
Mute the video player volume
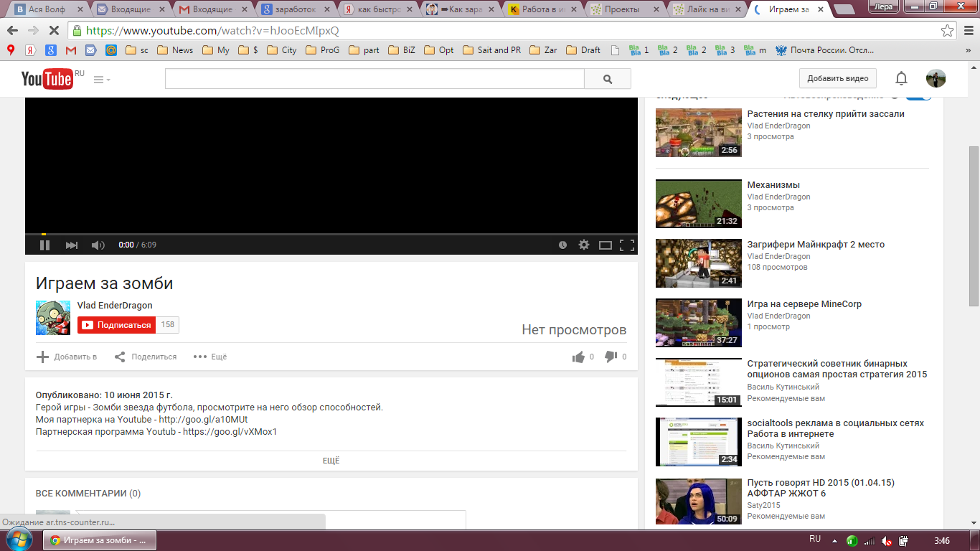coord(98,245)
